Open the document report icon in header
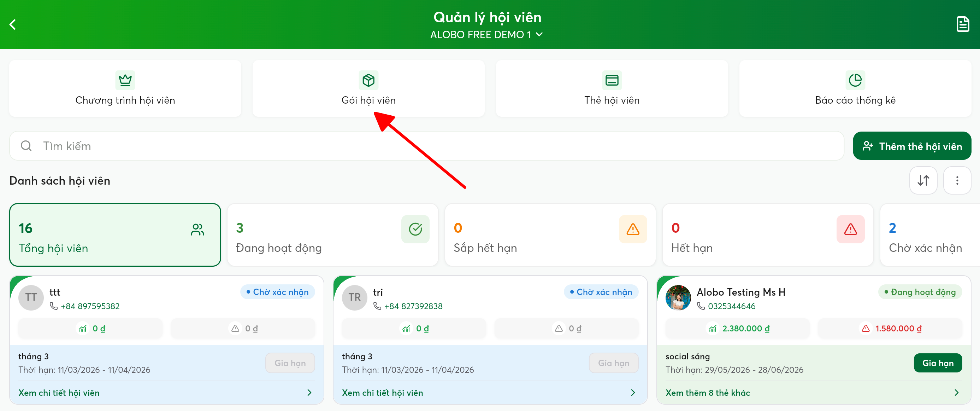980x411 pixels. [x=962, y=24]
